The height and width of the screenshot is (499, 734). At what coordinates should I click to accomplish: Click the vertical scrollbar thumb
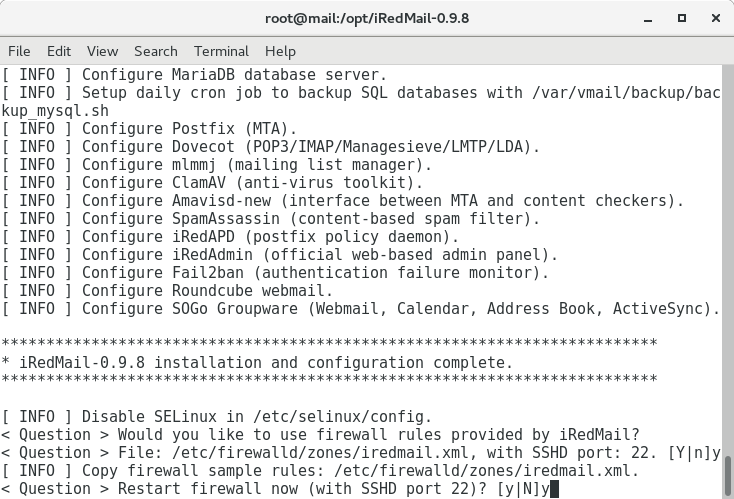pyautogui.click(x=728, y=474)
